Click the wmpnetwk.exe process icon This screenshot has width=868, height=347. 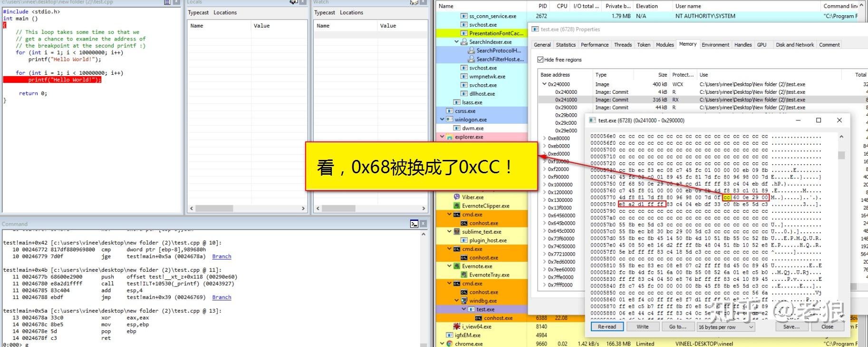pyautogui.click(x=464, y=76)
